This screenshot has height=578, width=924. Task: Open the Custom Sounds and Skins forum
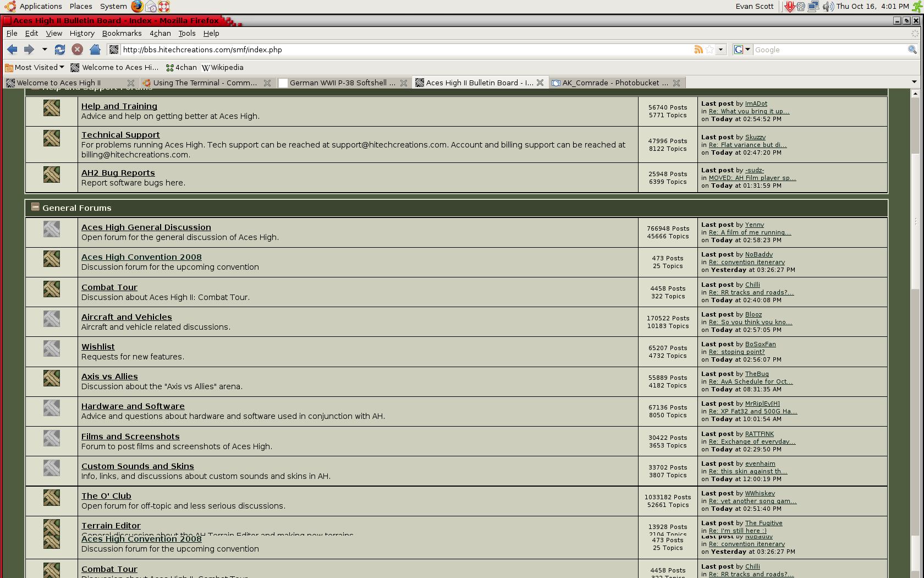click(x=137, y=466)
